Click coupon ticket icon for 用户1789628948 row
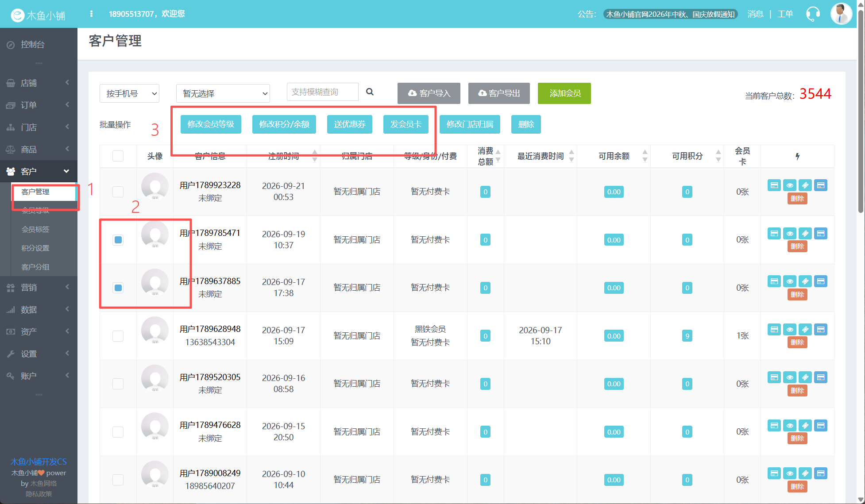 click(x=805, y=330)
